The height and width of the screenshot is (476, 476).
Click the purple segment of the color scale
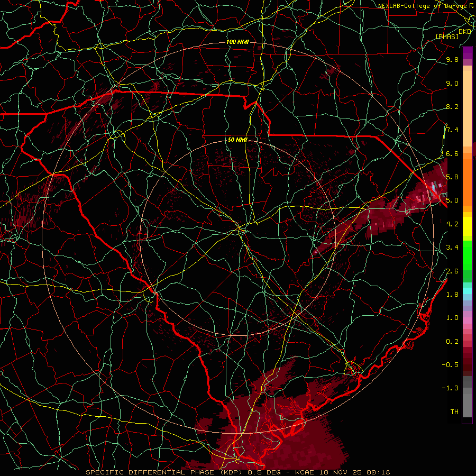467,53
